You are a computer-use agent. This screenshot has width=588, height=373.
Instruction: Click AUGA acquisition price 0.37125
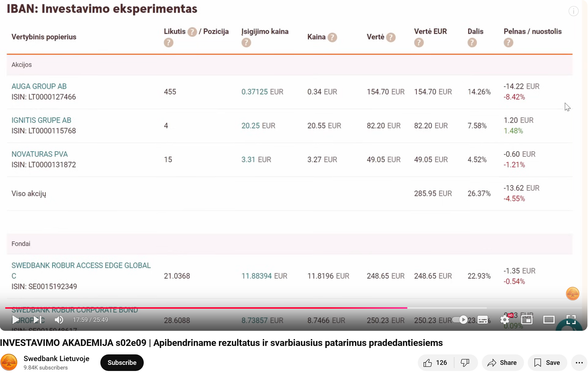point(255,92)
